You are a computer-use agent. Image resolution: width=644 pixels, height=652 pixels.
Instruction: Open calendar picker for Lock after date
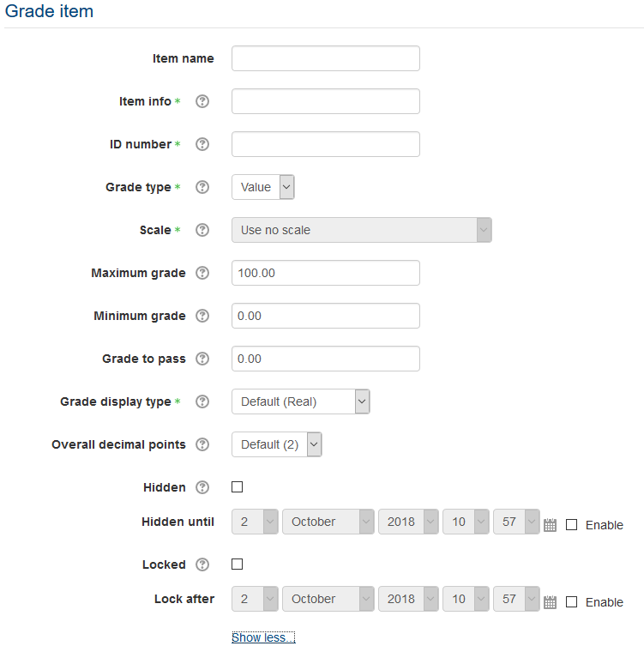click(x=551, y=602)
